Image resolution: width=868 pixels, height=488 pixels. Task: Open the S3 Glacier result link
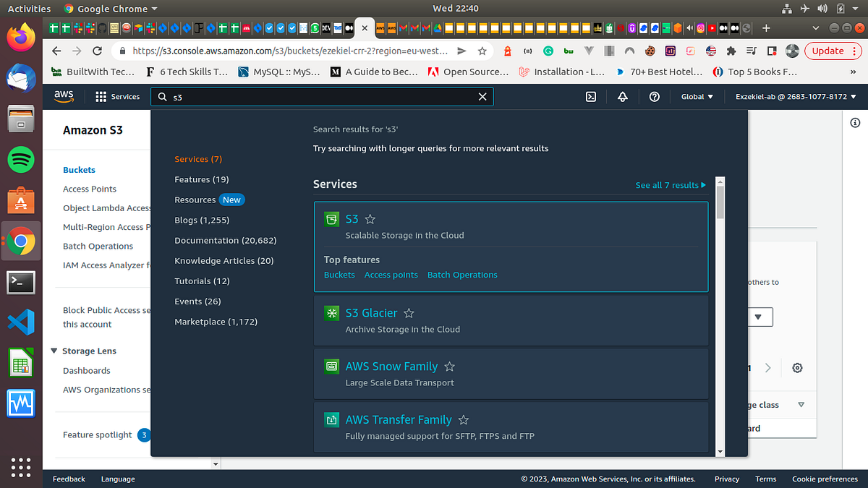pyautogui.click(x=371, y=313)
